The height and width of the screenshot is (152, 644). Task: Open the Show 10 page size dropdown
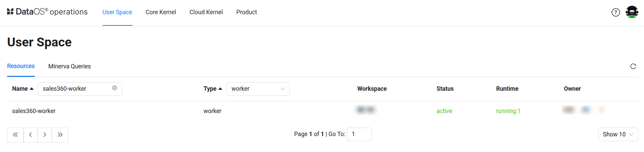(618, 134)
